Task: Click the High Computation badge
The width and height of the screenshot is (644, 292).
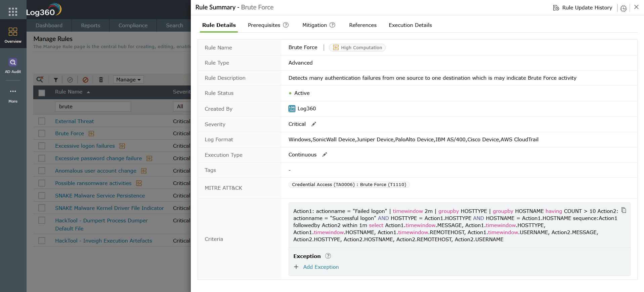Action: 357,47
